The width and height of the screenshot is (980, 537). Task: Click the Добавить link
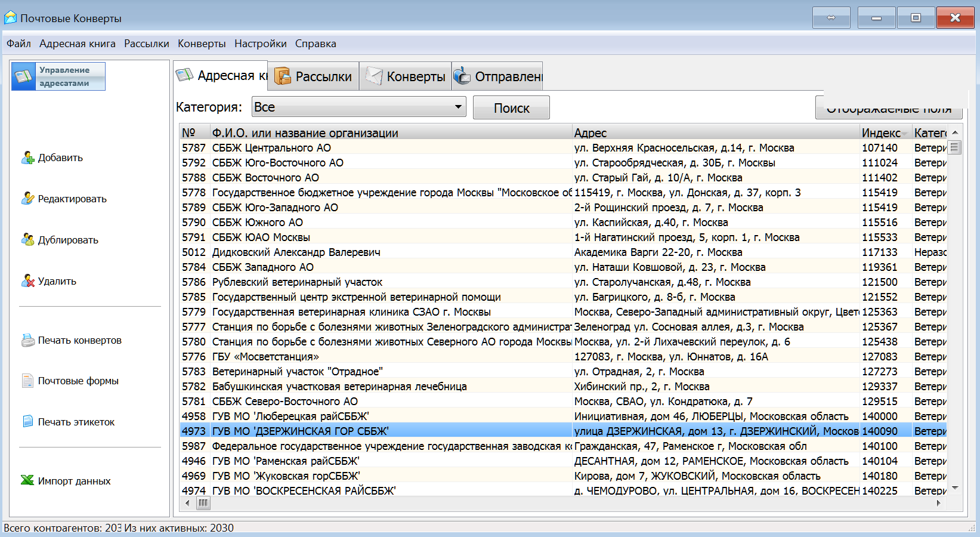[x=60, y=158]
